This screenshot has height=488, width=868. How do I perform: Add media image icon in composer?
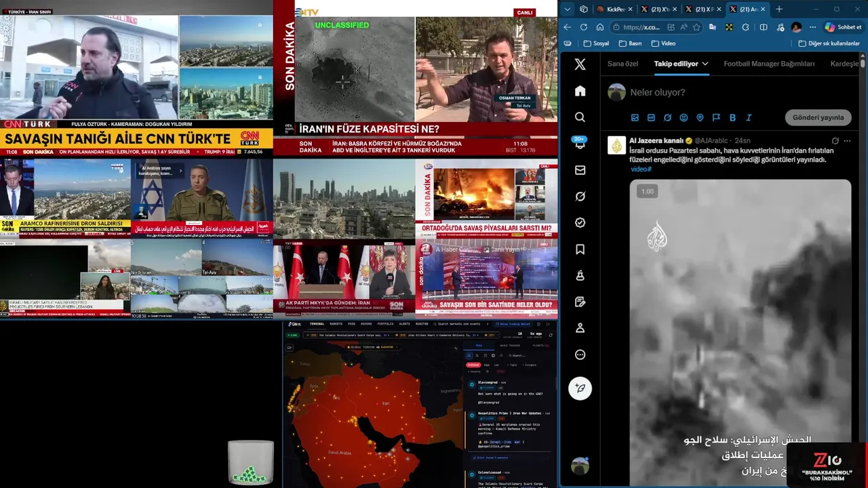pos(635,117)
